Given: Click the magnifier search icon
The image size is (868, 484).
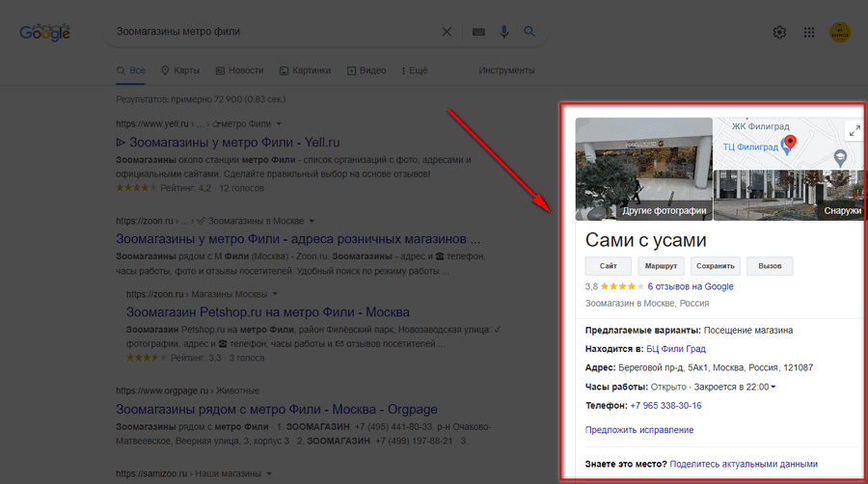Looking at the screenshot, I should (x=529, y=32).
